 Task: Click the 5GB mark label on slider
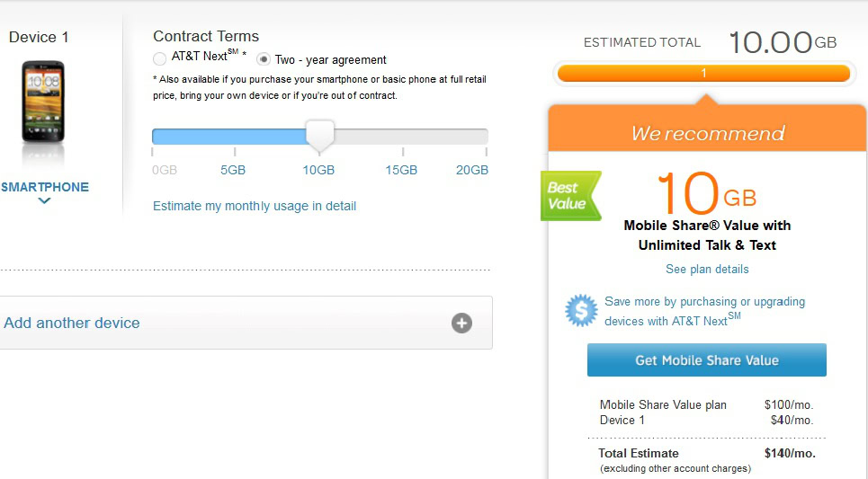pos(233,170)
